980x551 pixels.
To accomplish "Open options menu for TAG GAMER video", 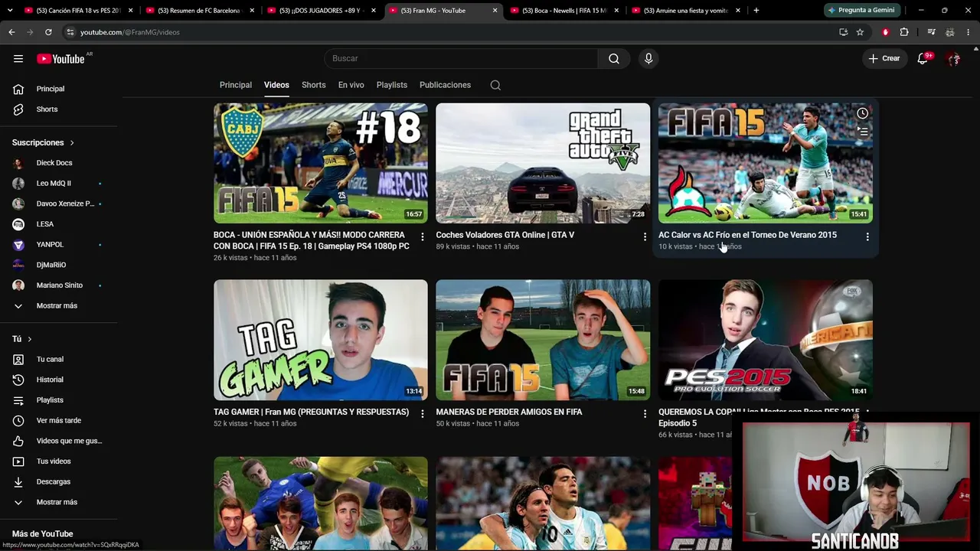I will click(x=422, y=414).
